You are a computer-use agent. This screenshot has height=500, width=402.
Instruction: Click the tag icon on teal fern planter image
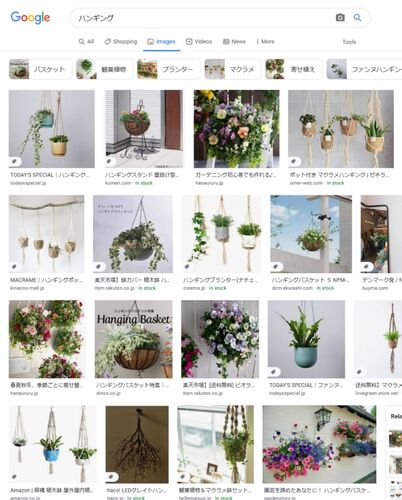(x=273, y=372)
